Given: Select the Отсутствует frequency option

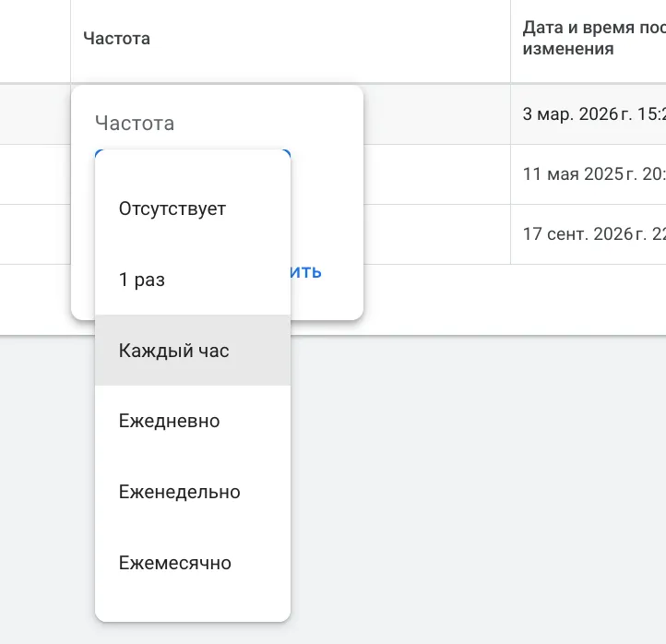Looking at the screenshot, I should (x=193, y=209).
